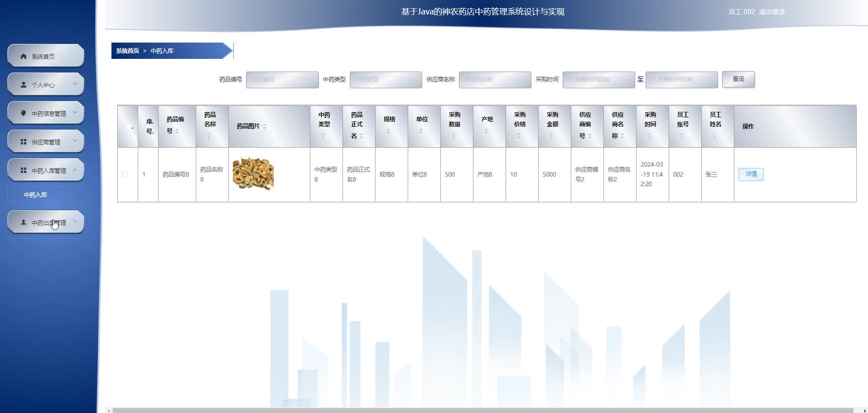Screen dimensions: 868x413
Task: Sort by the 药品正式名 column arrows
Action: click(x=362, y=136)
